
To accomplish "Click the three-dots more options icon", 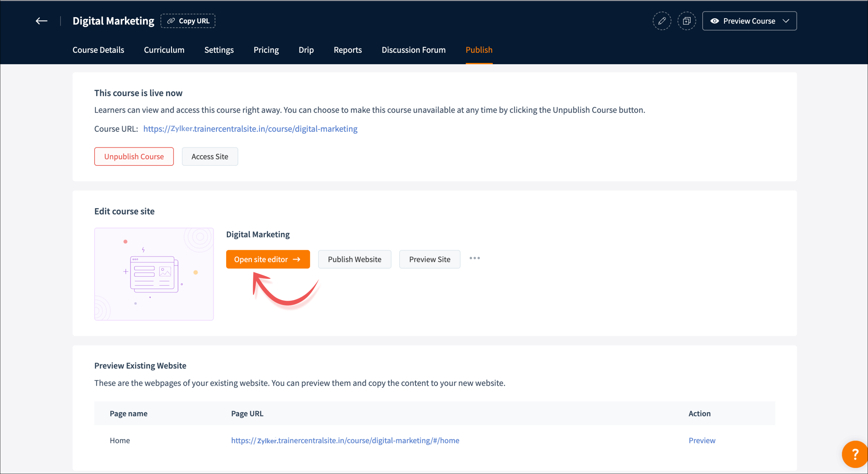I will click(x=474, y=258).
